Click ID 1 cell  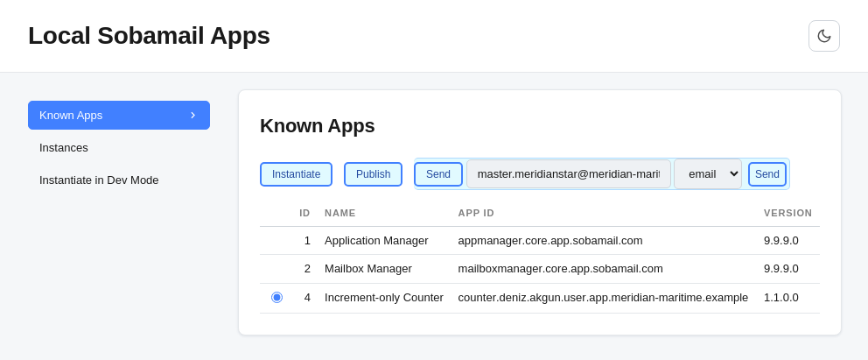pyautogui.click(x=307, y=240)
